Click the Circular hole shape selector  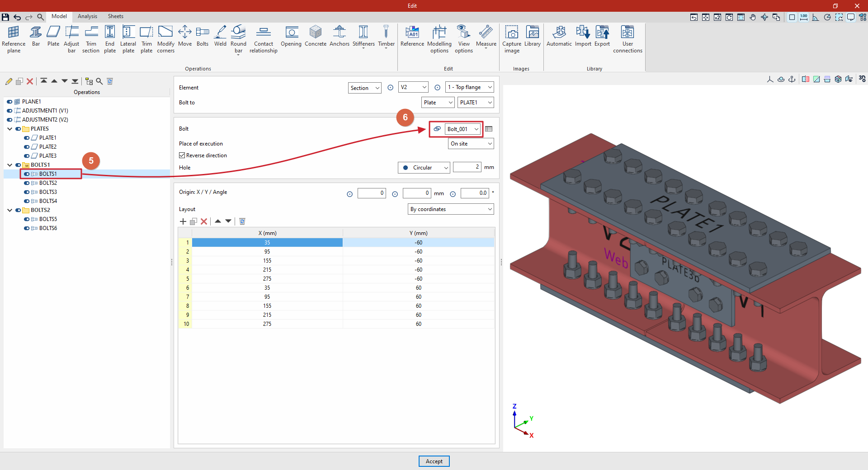click(x=424, y=168)
